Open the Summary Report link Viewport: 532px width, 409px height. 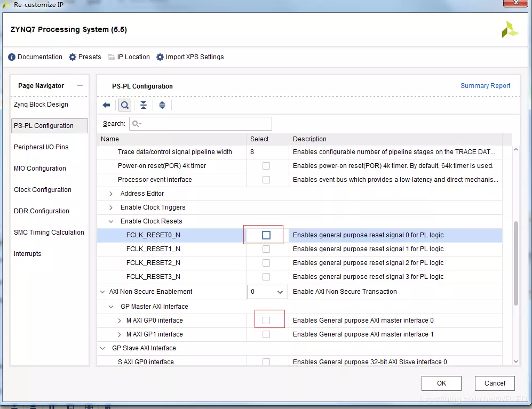(485, 86)
